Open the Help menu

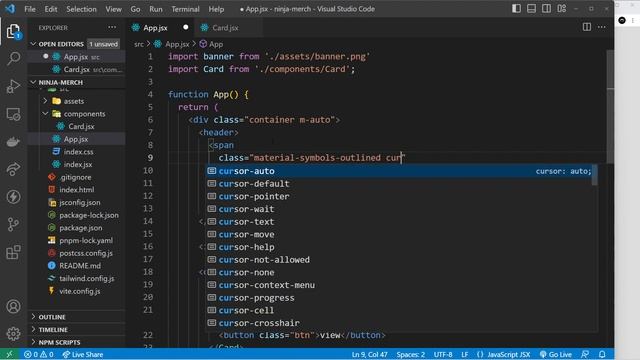[216, 9]
